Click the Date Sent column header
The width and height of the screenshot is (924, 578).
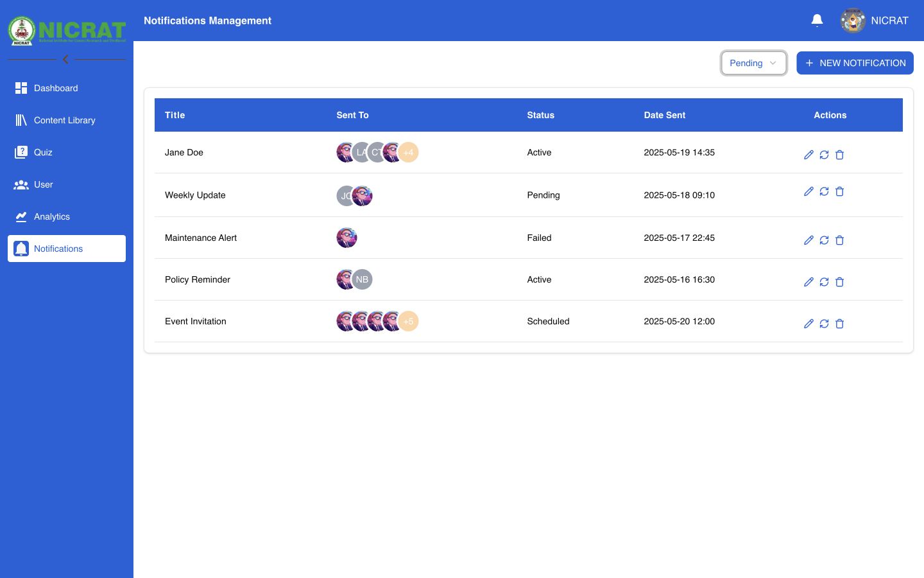coord(665,115)
